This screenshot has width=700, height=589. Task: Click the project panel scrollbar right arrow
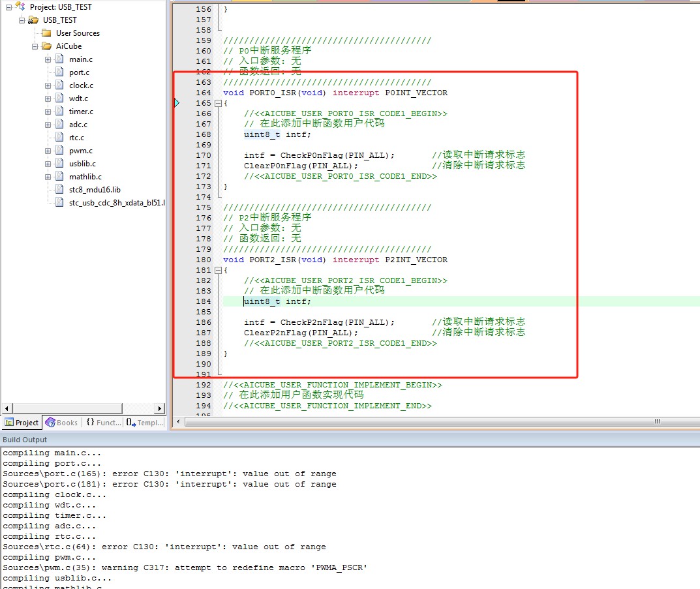click(159, 408)
